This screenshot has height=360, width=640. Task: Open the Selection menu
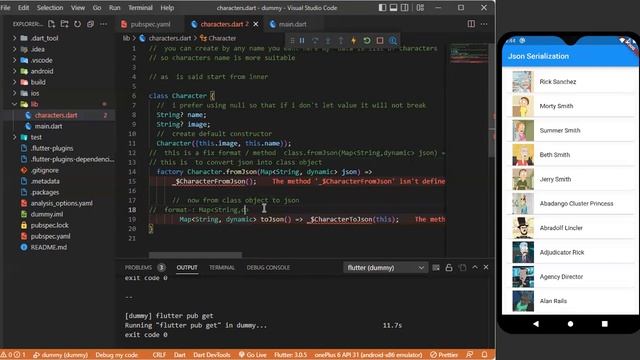click(x=50, y=8)
